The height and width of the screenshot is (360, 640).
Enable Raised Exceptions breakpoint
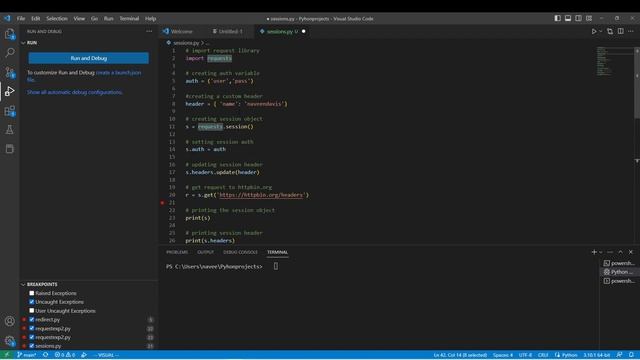click(31, 293)
